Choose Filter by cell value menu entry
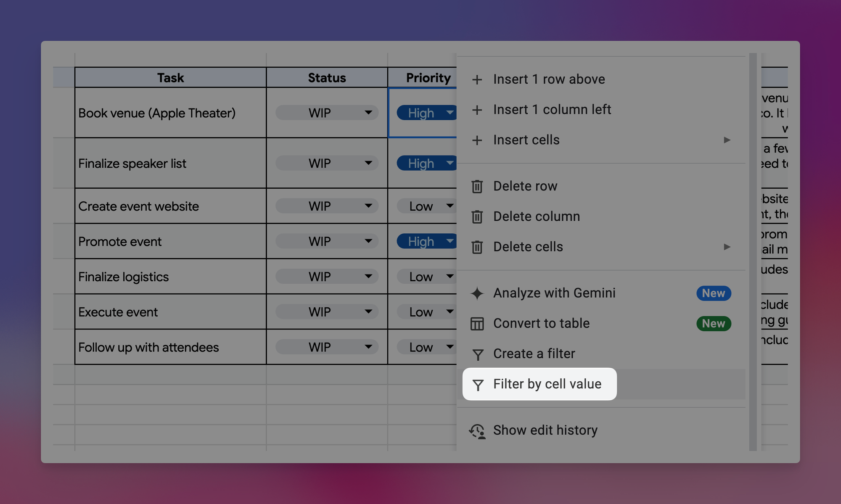 click(547, 384)
